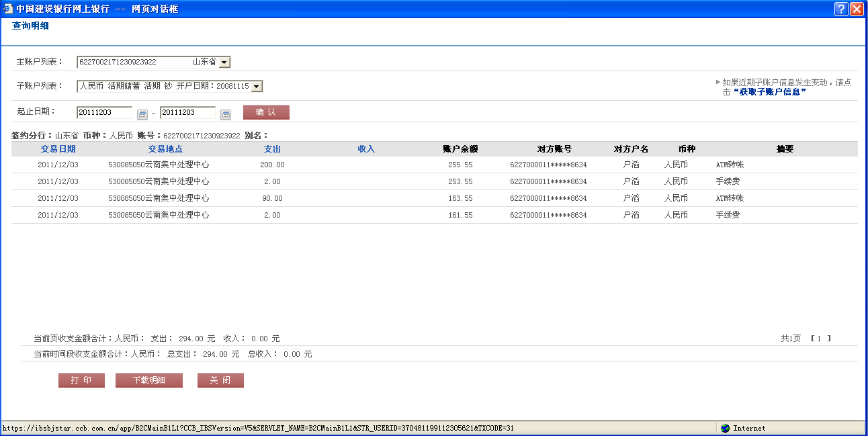Click counterparty name 卢滔 in 161.55 row
Image resolution: width=868 pixels, height=436 pixels.
[631, 215]
